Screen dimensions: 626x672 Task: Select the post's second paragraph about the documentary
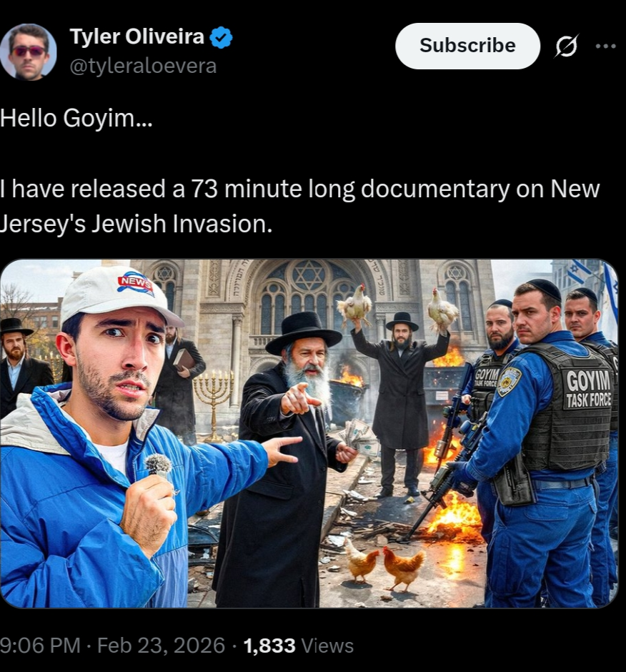point(300,206)
